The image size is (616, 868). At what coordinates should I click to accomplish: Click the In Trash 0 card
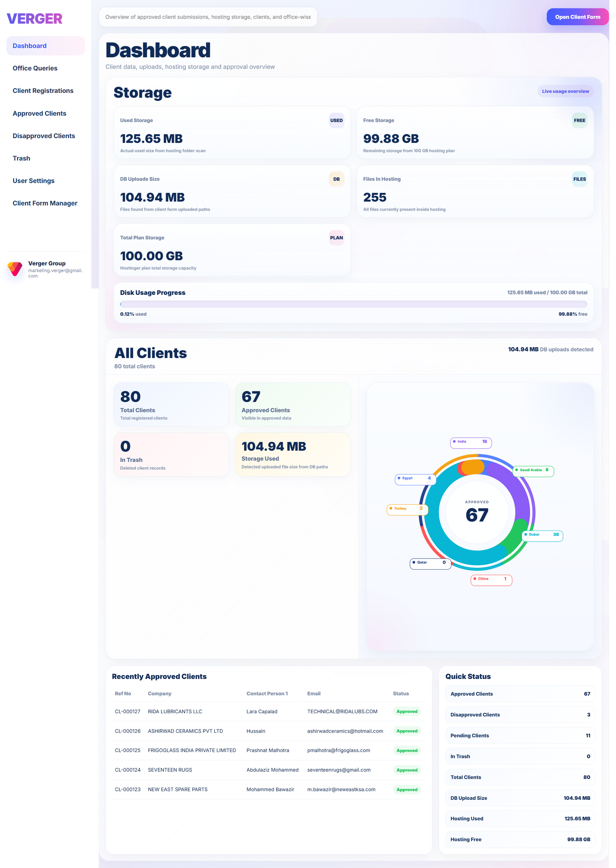click(x=171, y=454)
